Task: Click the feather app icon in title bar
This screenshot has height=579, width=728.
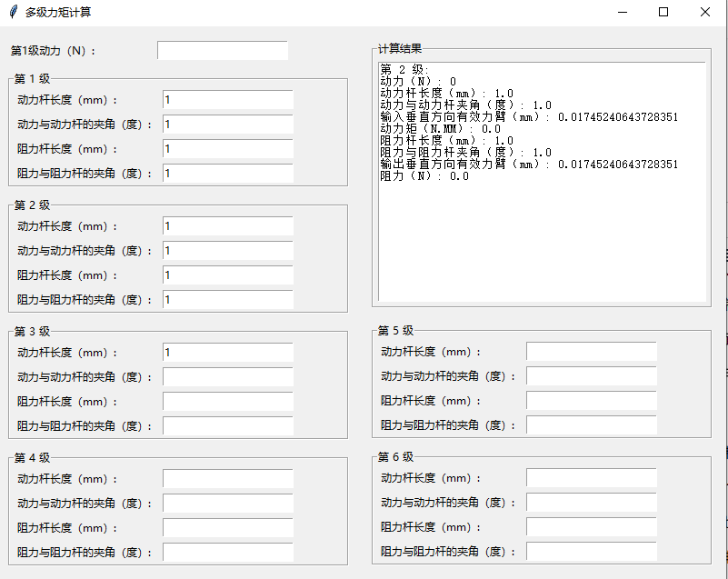Action: point(12,13)
